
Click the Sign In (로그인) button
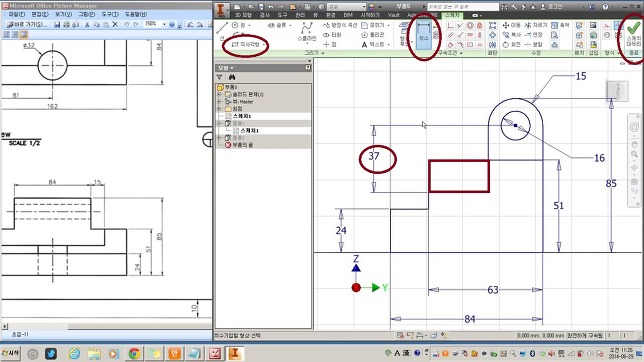coord(552,7)
